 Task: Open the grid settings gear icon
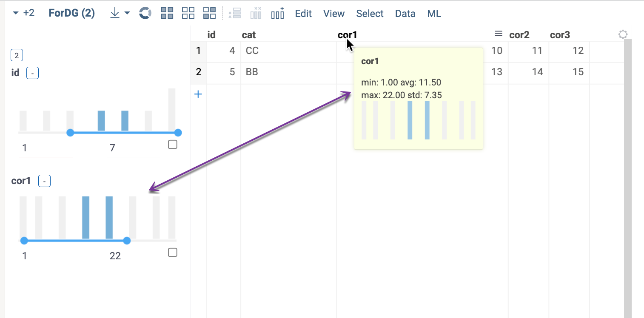coord(623,34)
